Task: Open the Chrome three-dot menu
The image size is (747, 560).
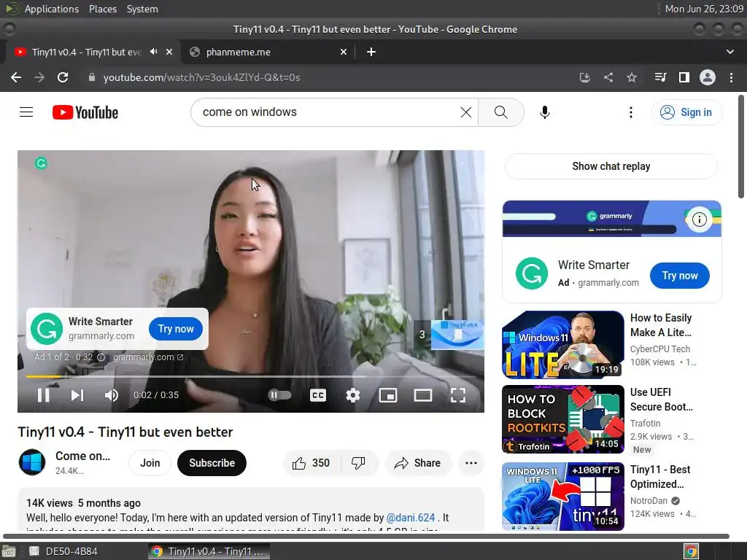Action: pyautogui.click(x=731, y=77)
